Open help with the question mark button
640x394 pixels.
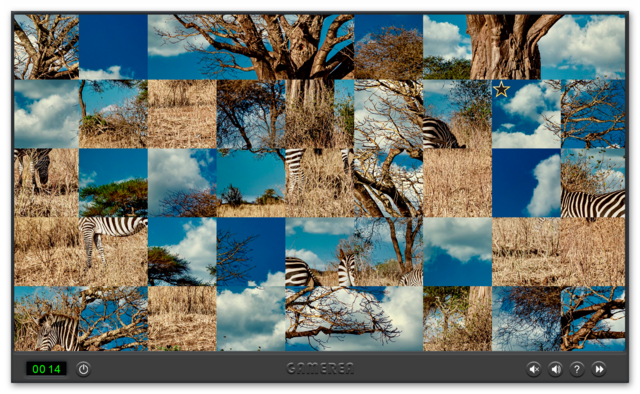[577, 370]
